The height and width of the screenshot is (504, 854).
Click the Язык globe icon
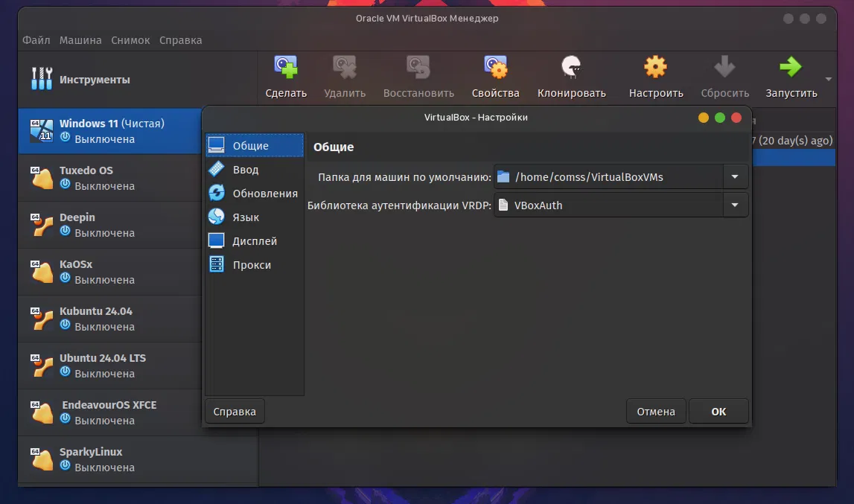(216, 217)
